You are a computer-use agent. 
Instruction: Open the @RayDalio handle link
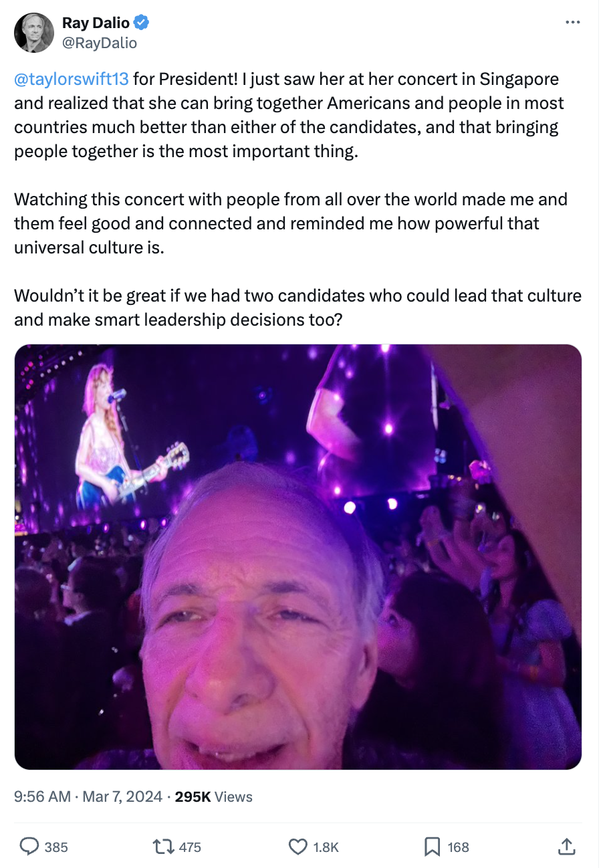[x=100, y=43]
